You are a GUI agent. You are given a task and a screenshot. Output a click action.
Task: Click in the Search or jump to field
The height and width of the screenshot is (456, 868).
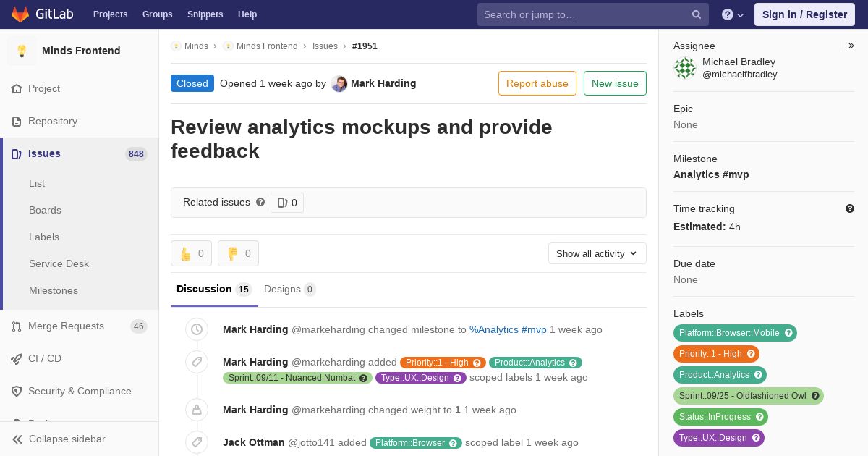pos(592,14)
